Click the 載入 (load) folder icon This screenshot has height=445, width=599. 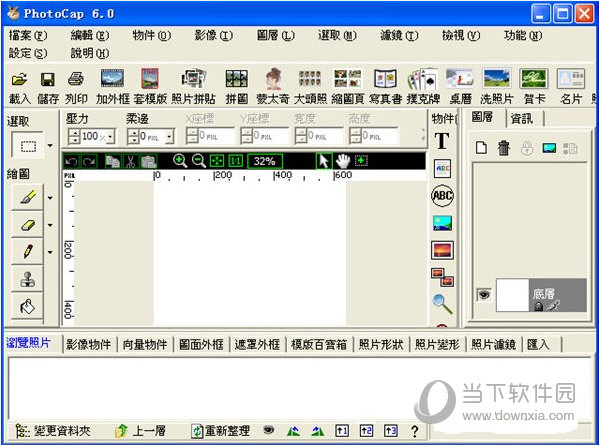click(19, 79)
